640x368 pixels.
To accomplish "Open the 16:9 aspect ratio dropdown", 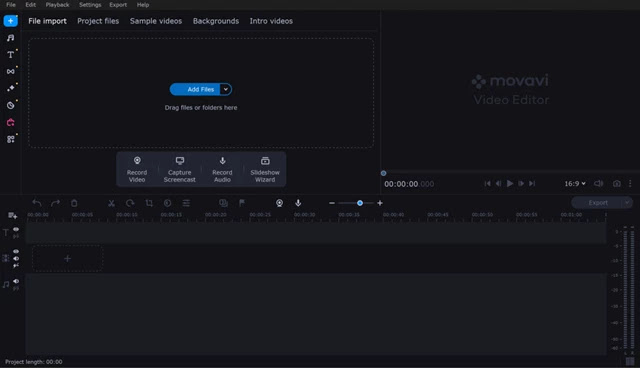I will click(575, 184).
